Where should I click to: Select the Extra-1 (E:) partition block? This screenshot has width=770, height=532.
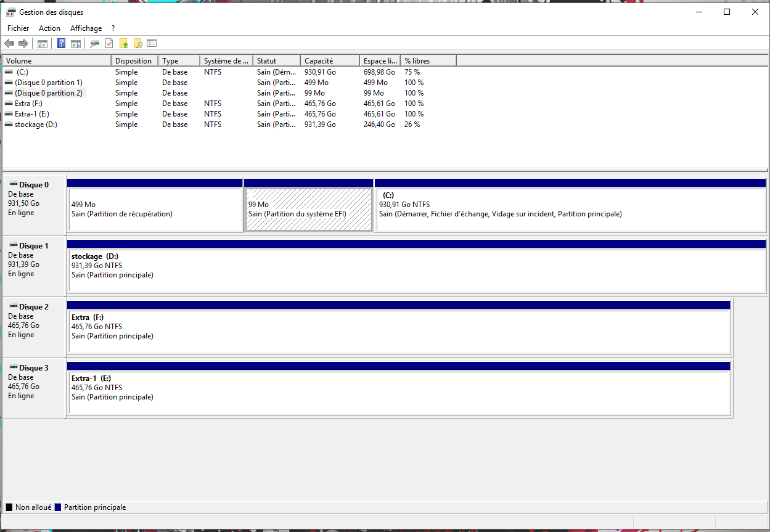(x=399, y=388)
